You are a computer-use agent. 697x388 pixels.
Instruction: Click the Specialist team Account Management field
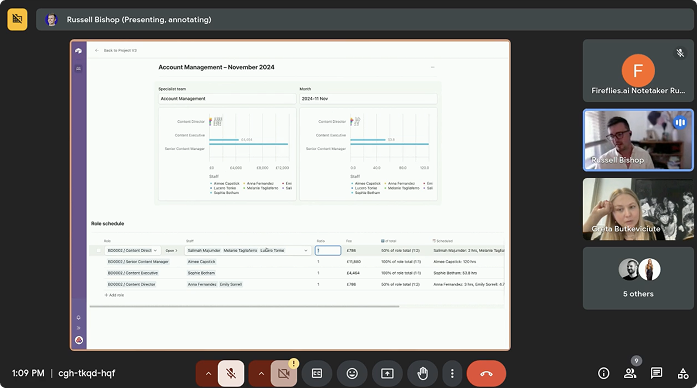tap(227, 99)
